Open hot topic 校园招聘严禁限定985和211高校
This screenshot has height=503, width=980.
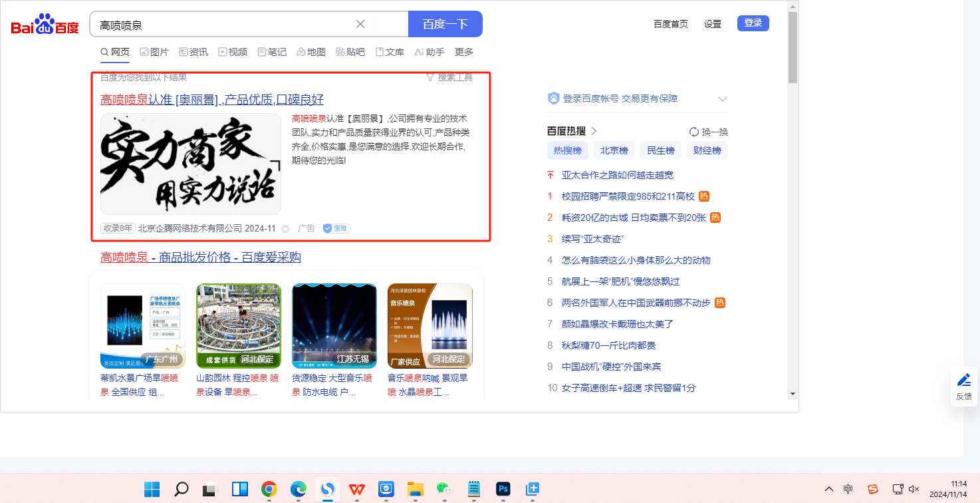(628, 196)
